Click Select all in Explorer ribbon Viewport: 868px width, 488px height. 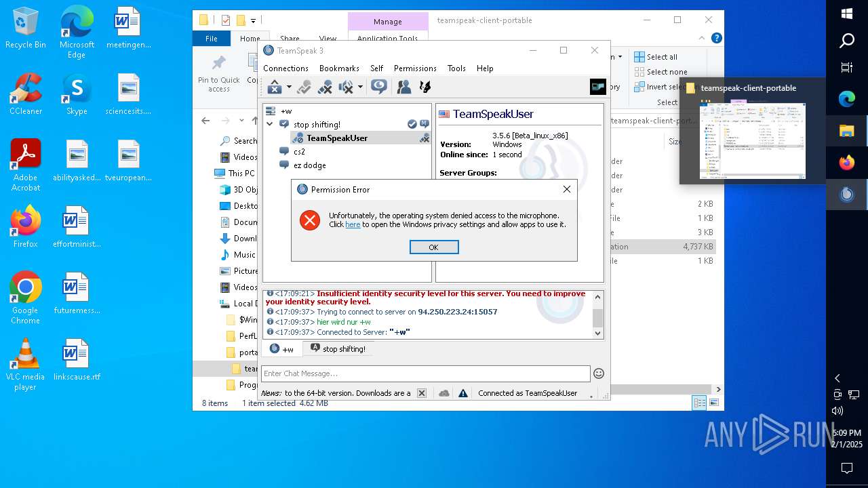[656, 57]
